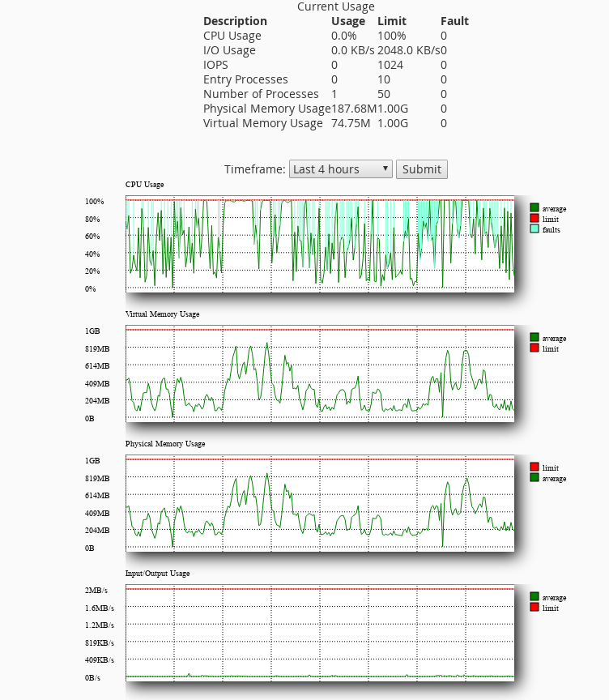609x700 pixels.
Task: Click the 1024 IOPS limit value
Action: tap(390, 65)
